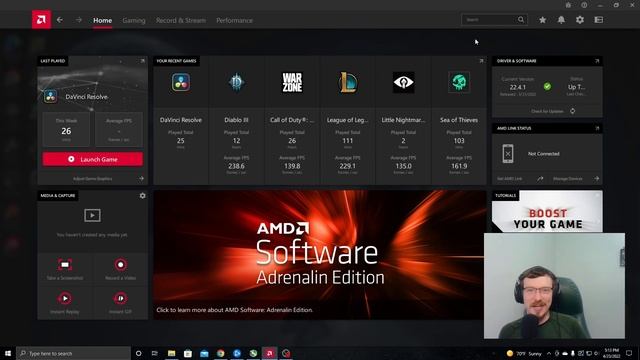Click League of Legends played total 111
This screenshot has width=640, height=360.
(x=348, y=141)
